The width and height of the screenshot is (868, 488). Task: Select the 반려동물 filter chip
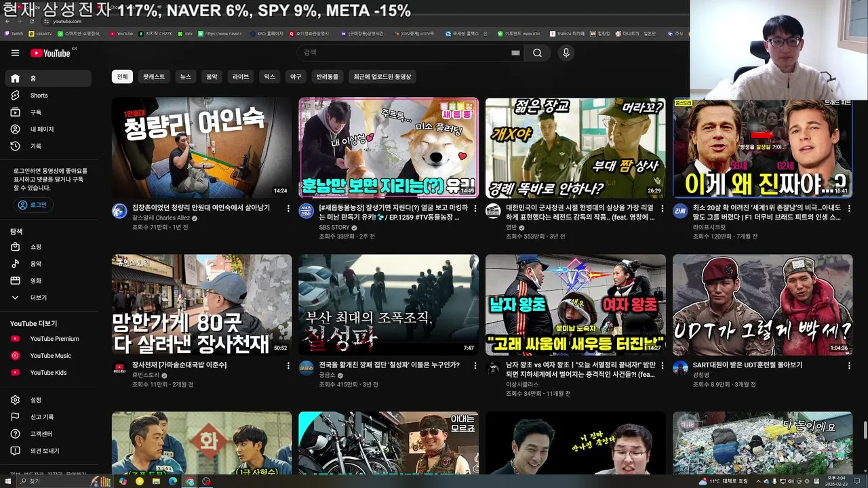coord(327,77)
